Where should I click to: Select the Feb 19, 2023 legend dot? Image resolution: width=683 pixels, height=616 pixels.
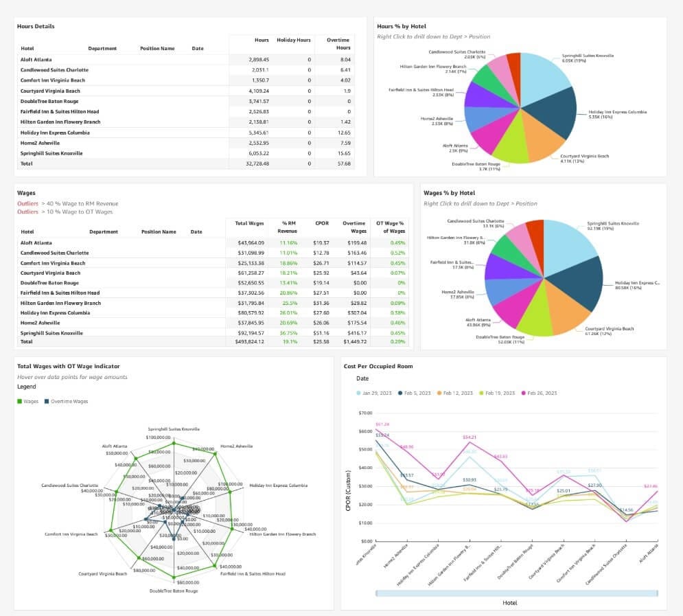481,393
